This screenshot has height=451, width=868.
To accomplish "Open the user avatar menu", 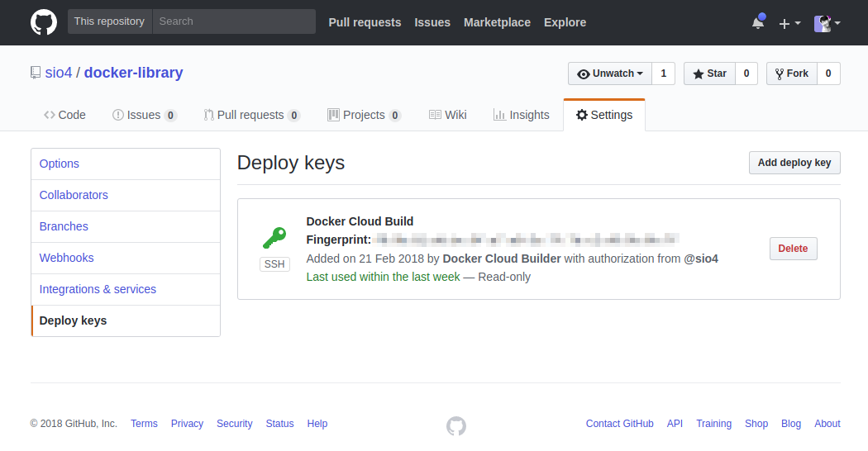I will coord(827,23).
